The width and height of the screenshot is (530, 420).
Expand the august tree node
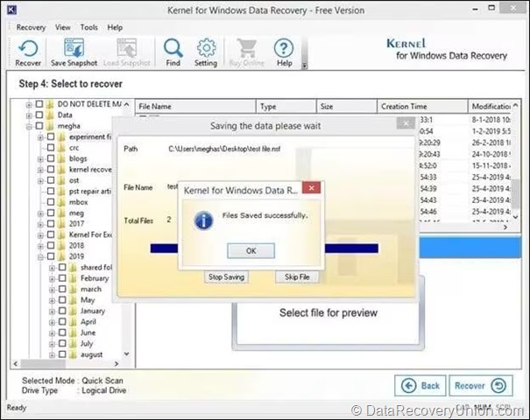coord(52,355)
